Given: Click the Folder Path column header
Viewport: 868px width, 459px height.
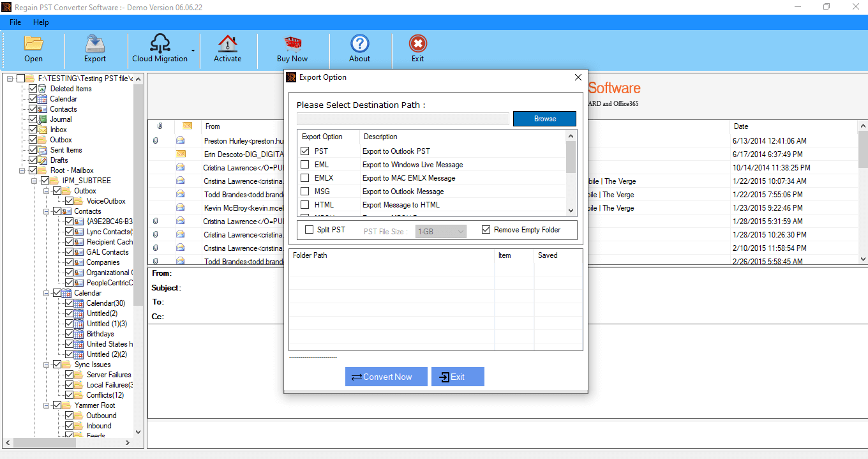Looking at the screenshot, I should (x=392, y=255).
